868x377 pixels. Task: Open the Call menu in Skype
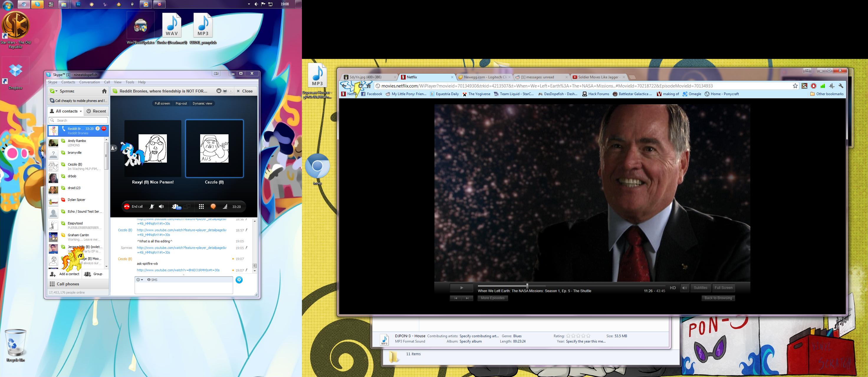click(107, 82)
